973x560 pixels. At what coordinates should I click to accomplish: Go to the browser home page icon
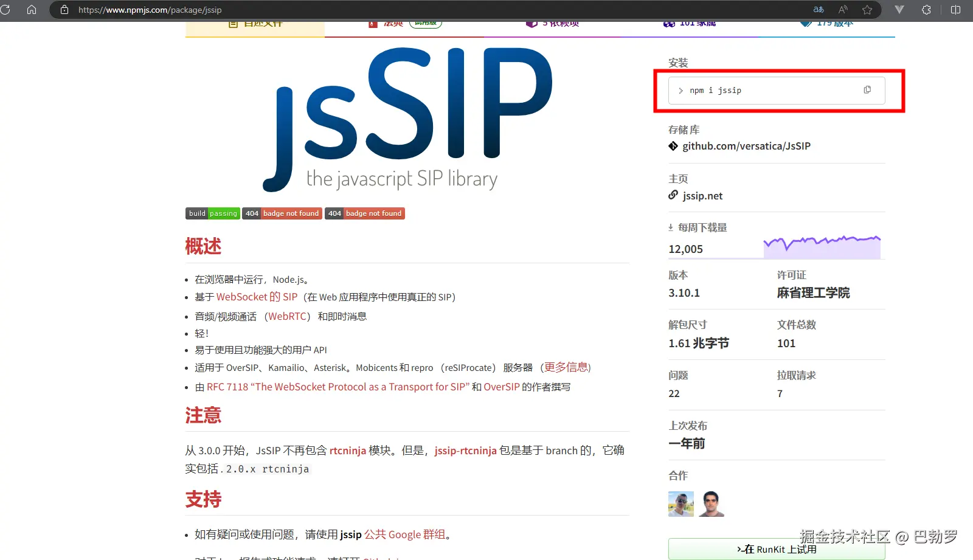[30, 9]
